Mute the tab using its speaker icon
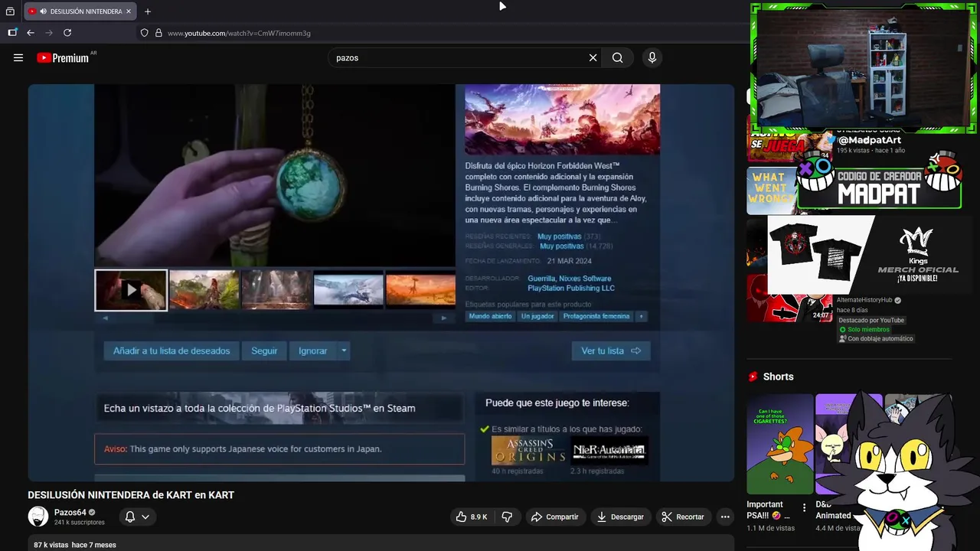The height and width of the screenshot is (551, 980). 43,11
